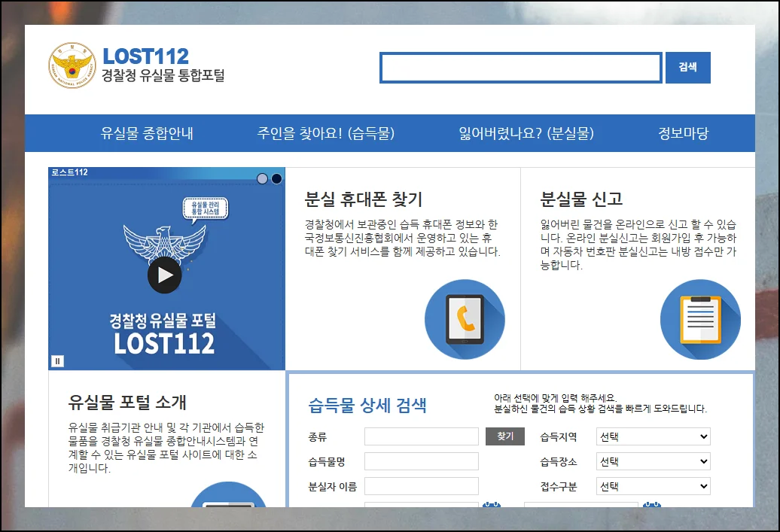
Task: Click the 유실물 취급기관 안내 description text
Action: 166,448
